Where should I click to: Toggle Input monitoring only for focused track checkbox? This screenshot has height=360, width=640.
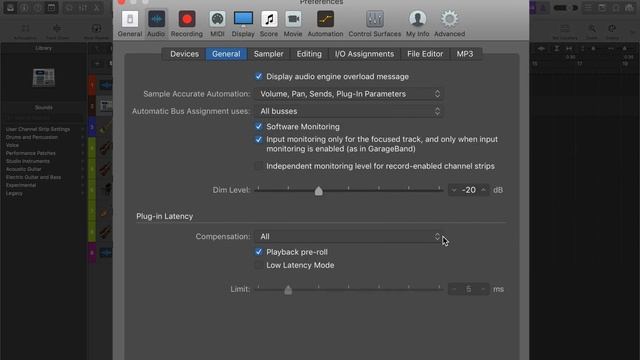coord(259,140)
